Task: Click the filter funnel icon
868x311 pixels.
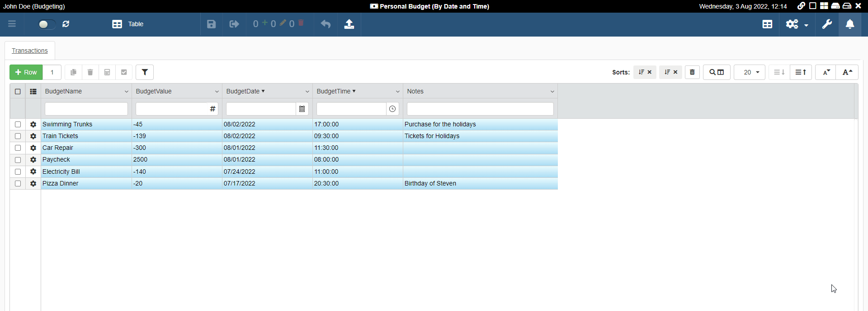Action: [145, 72]
